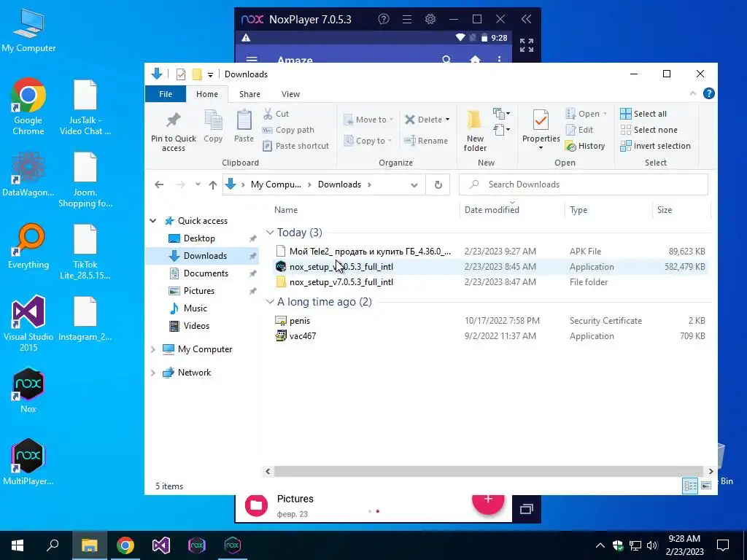747x560 pixels.
Task: Sort by Date modified column header
Action: point(512,209)
